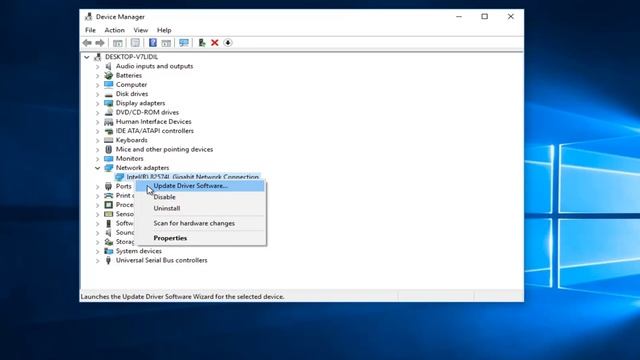The height and width of the screenshot is (360, 640).
Task: Open the Help menu
Action: click(164, 30)
